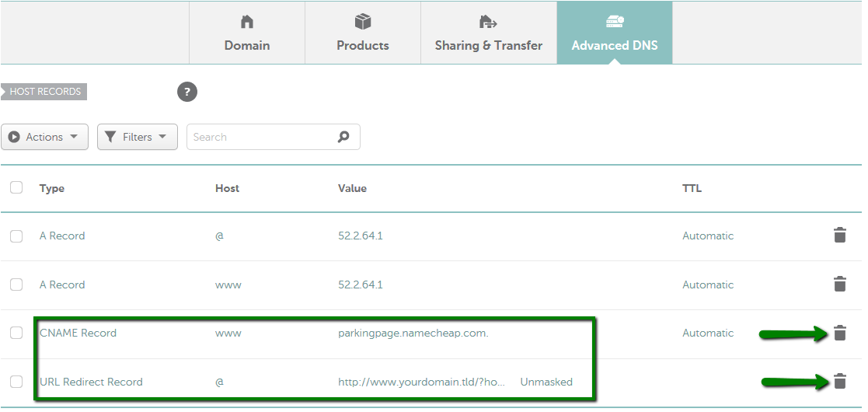Check the URL Redirect Record row checkbox
This screenshot has width=868, height=412.
16,382
